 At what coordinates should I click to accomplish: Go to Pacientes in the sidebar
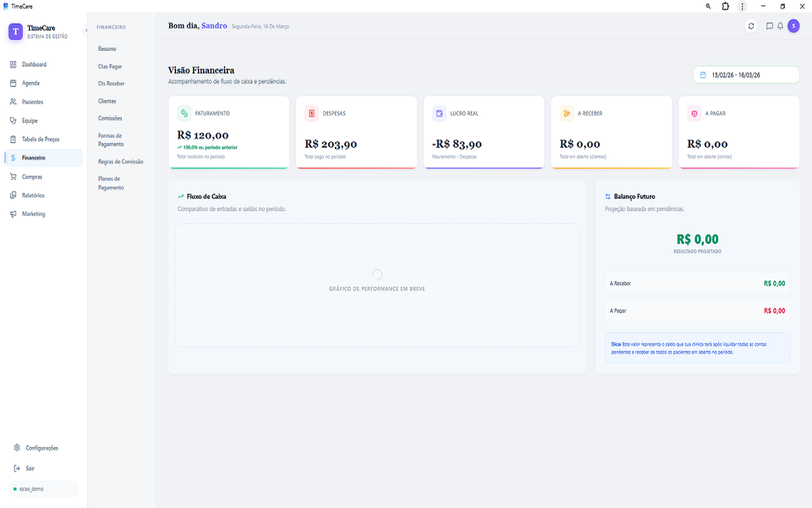coord(32,102)
